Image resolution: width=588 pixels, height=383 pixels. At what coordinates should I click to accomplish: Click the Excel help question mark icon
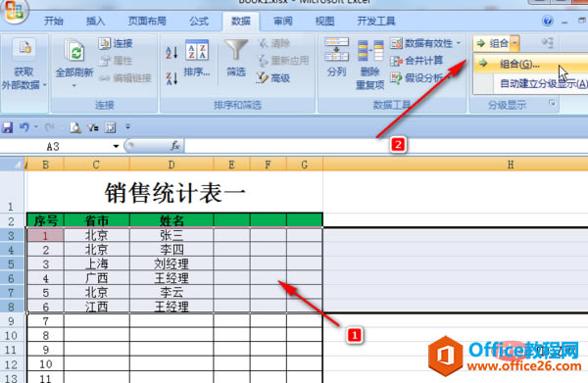pyautogui.click(x=548, y=21)
